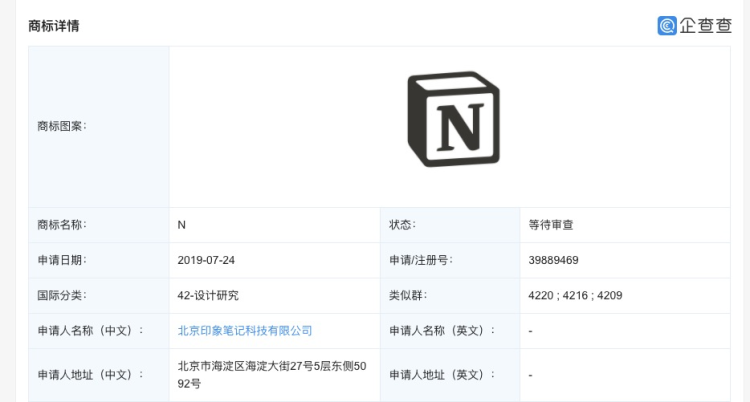
Task: Select the 申请人名称（英文） label
Action: (441, 331)
